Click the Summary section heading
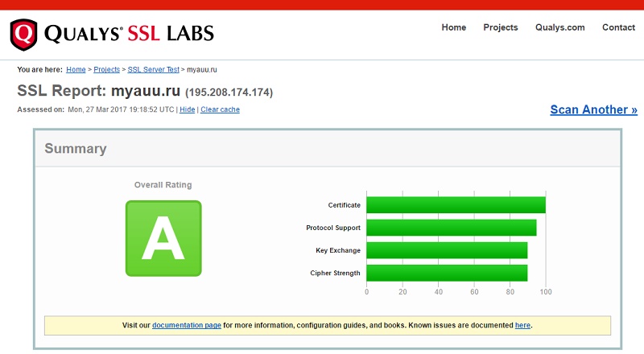This screenshot has height=354, width=644. pyautogui.click(x=76, y=148)
